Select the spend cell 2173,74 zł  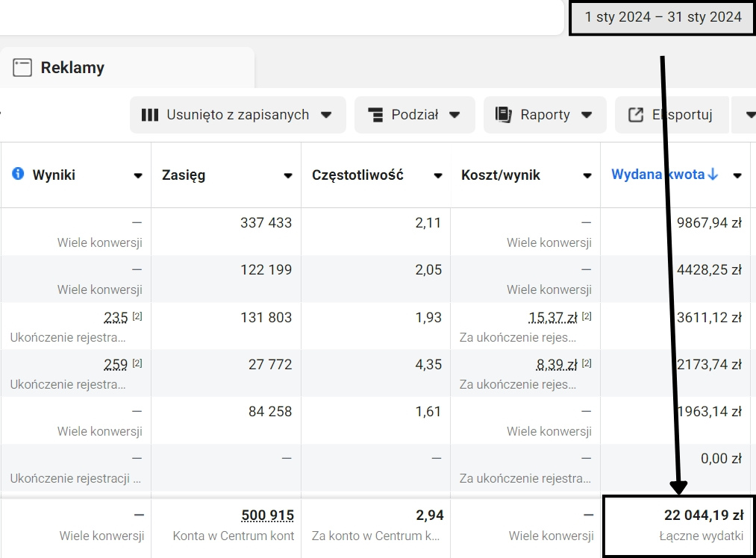click(709, 365)
